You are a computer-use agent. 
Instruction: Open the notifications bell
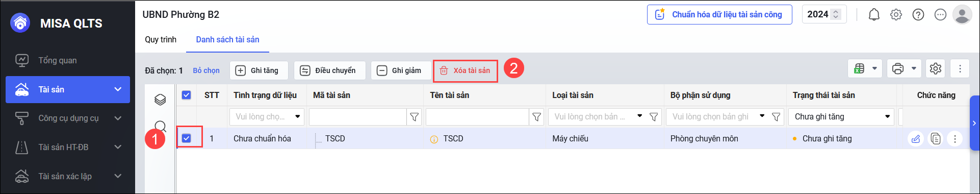click(874, 15)
